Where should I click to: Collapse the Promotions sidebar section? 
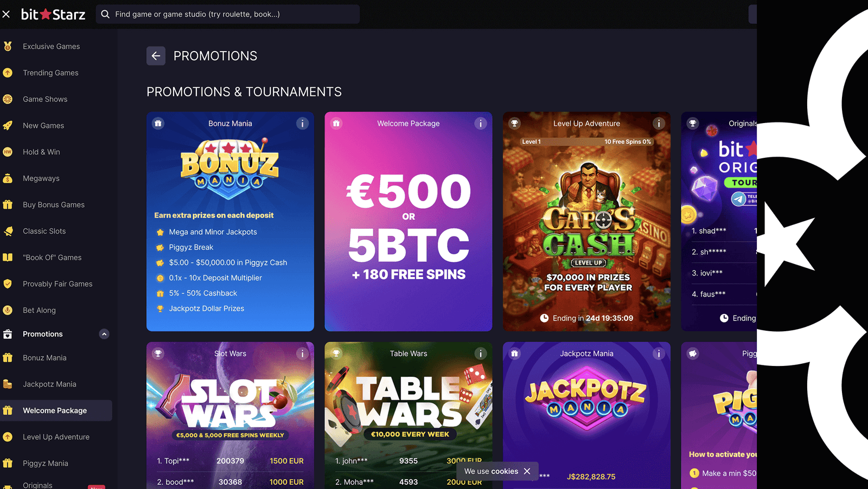(104, 334)
